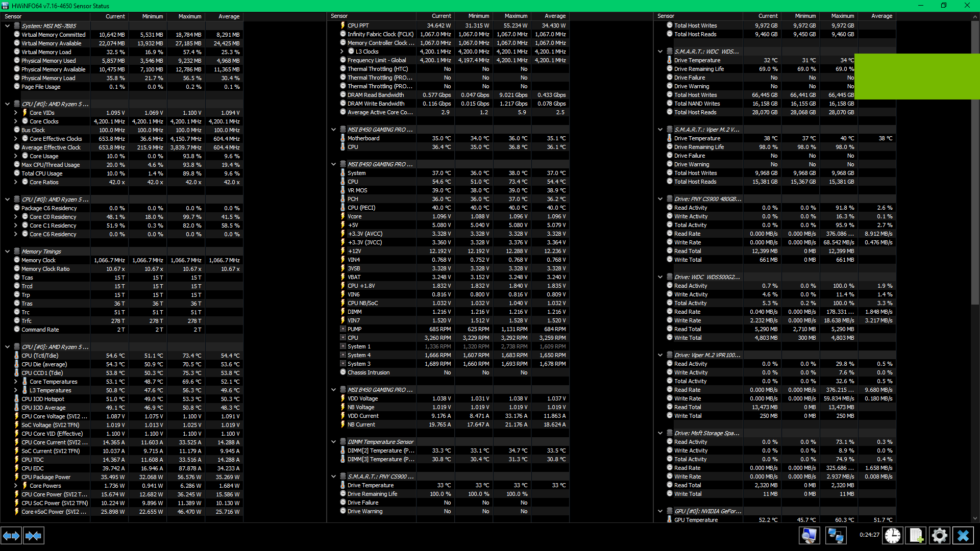Start logging with the sheet-plus icon
980x551 pixels.
tap(916, 535)
